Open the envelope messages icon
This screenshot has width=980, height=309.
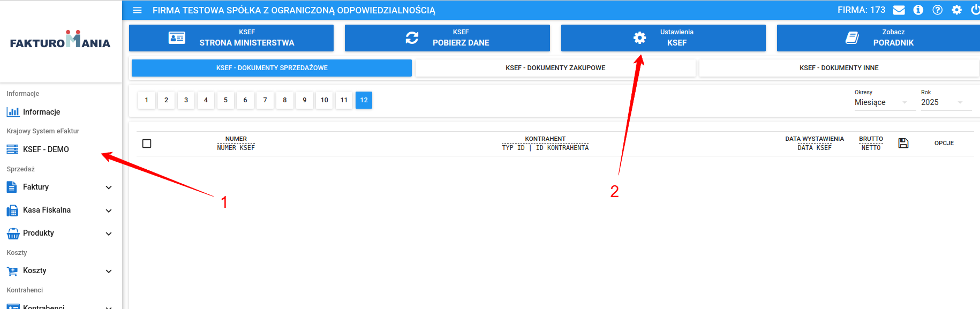(899, 10)
